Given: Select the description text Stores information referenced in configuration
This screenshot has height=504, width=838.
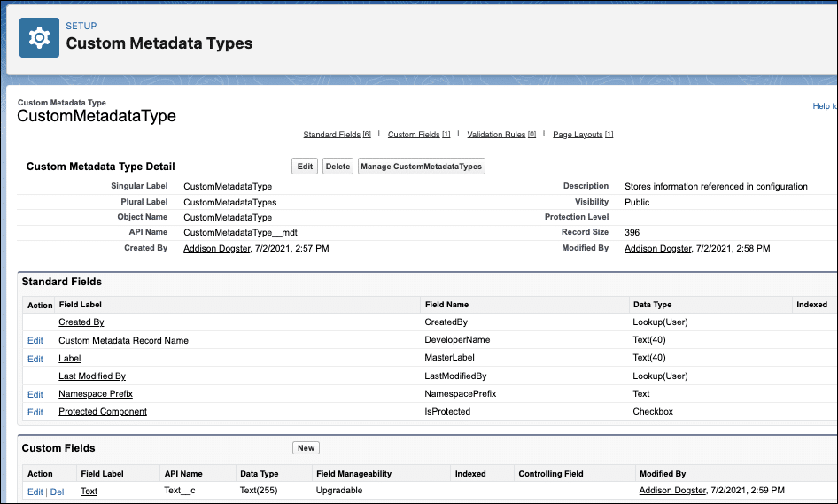Looking at the screenshot, I should pos(716,187).
